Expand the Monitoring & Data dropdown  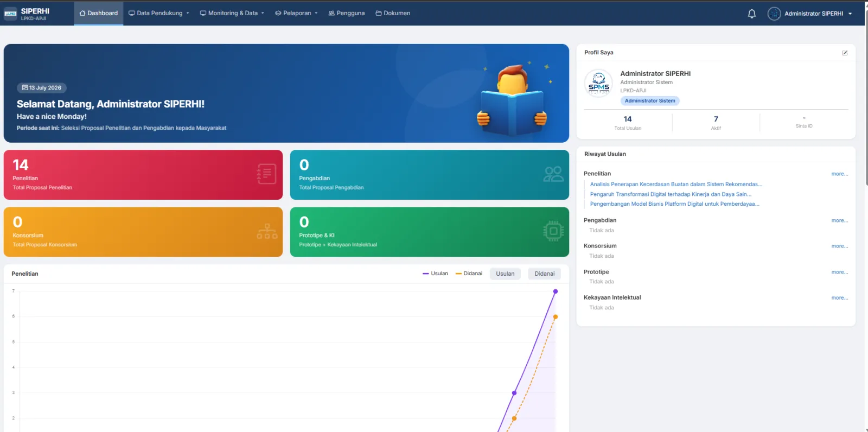(x=232, y=13)
